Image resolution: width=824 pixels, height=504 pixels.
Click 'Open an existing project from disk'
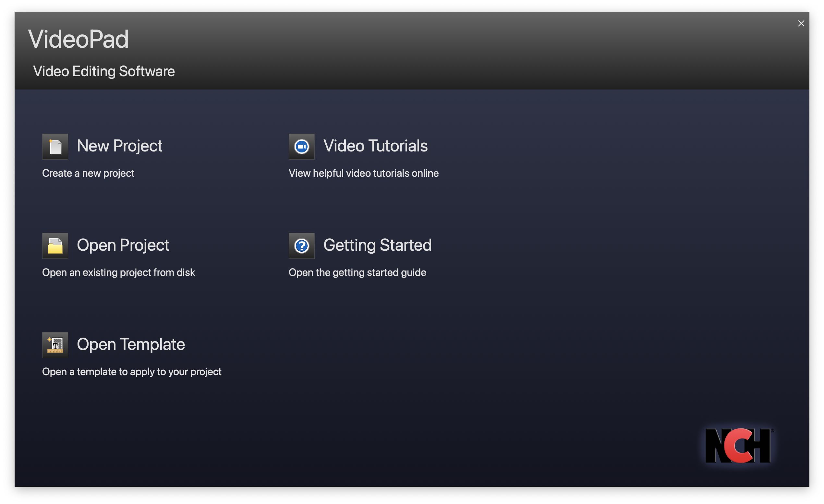click(x=118, y=273)
